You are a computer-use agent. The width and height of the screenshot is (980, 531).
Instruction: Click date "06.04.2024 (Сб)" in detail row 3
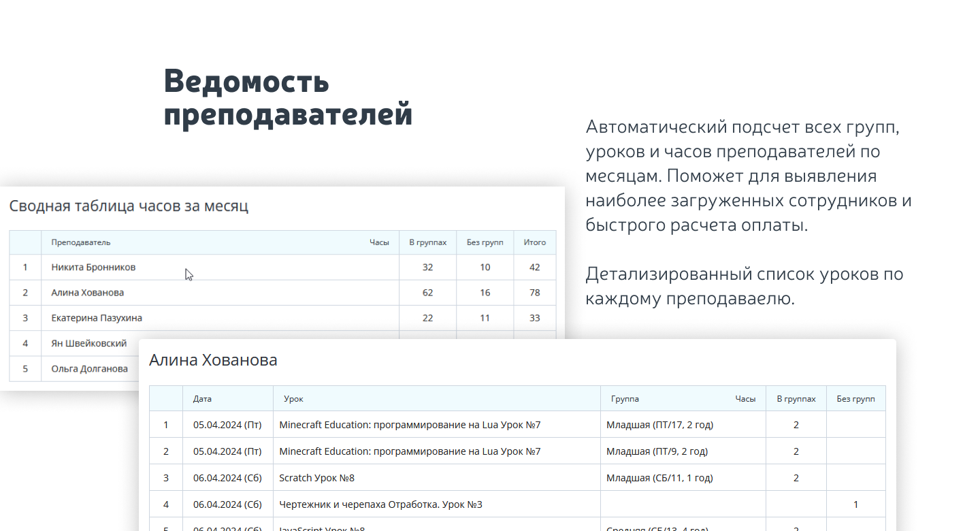click(227, 478)
